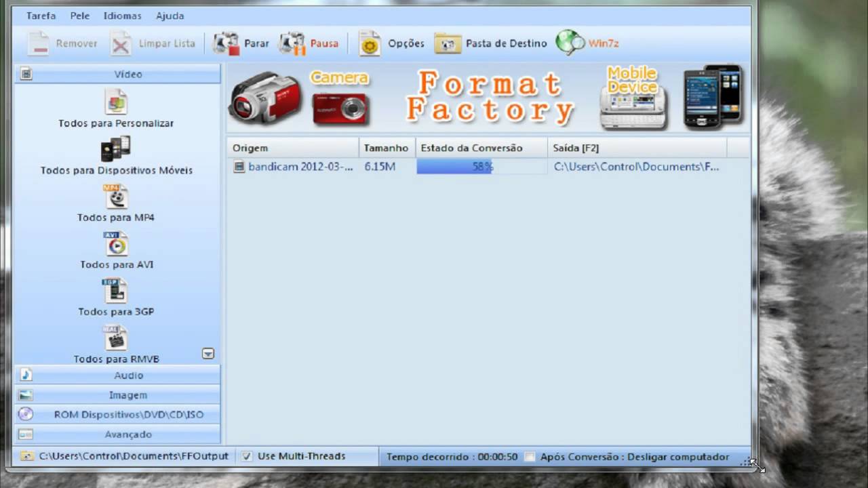Click the Format Factory banner title

490,98
